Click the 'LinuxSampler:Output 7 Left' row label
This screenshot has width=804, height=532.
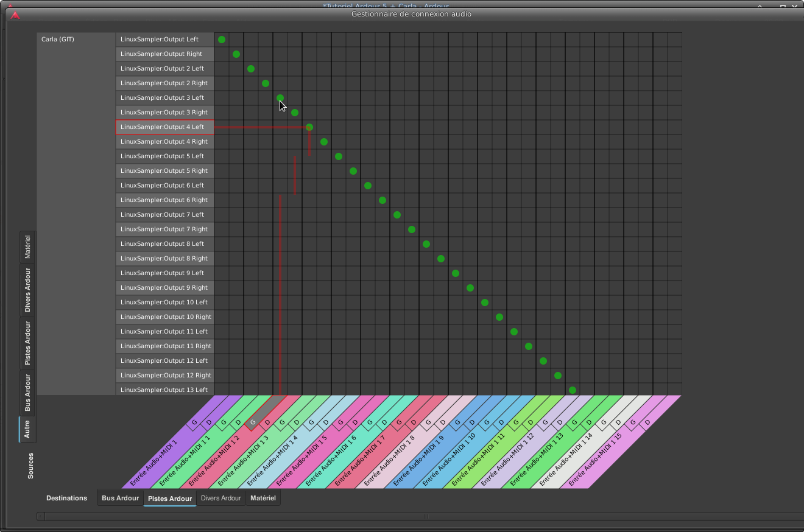coord(165,215)
